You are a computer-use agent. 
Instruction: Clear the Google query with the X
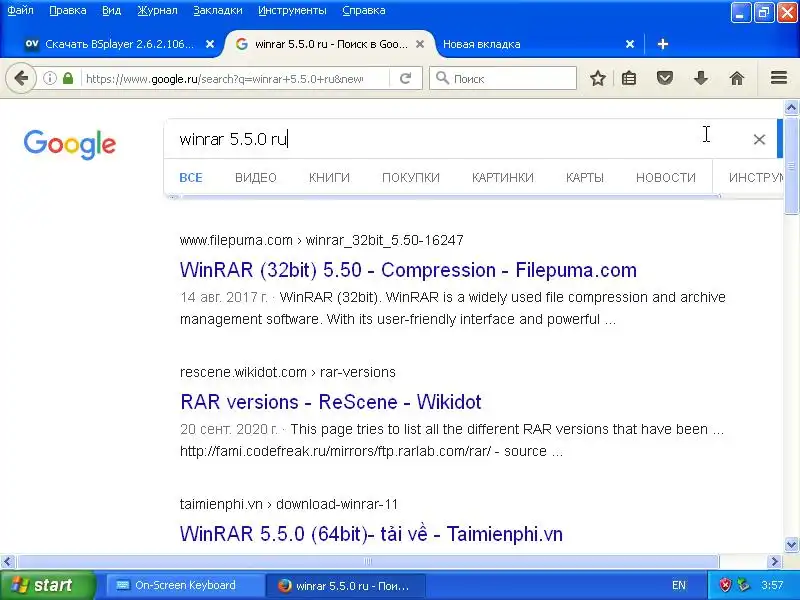pos(759,139)
